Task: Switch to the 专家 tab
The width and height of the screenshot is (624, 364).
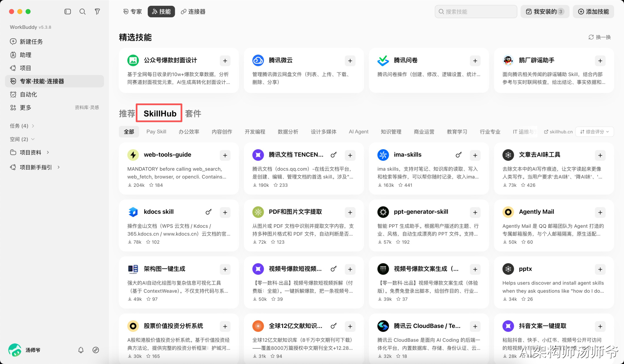Action: 133,12
